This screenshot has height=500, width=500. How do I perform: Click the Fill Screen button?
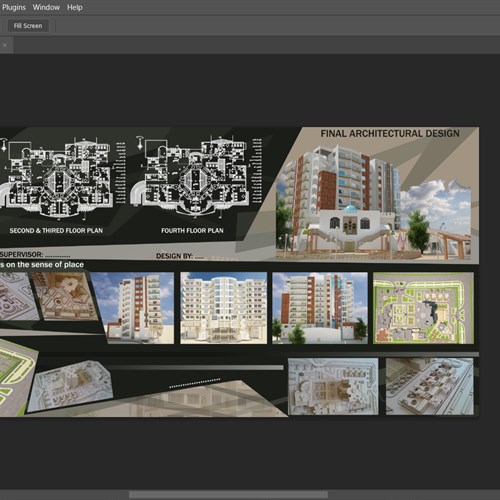click(28, 26)
